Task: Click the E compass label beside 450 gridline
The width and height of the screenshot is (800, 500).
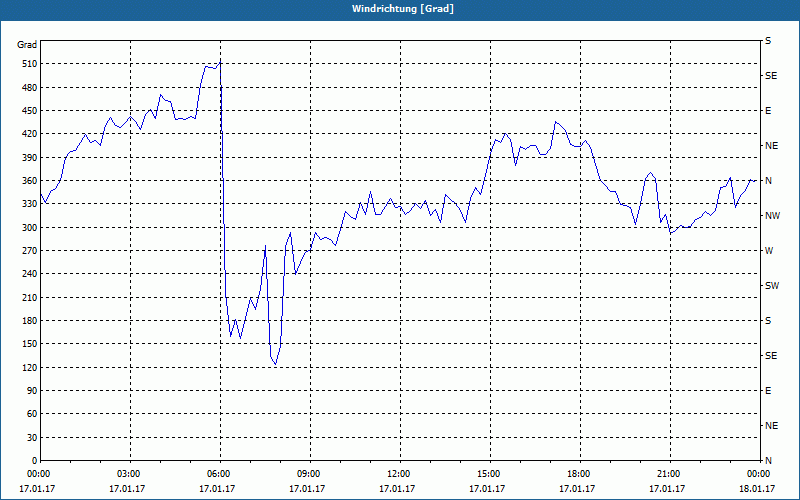Action: (768, 111)
